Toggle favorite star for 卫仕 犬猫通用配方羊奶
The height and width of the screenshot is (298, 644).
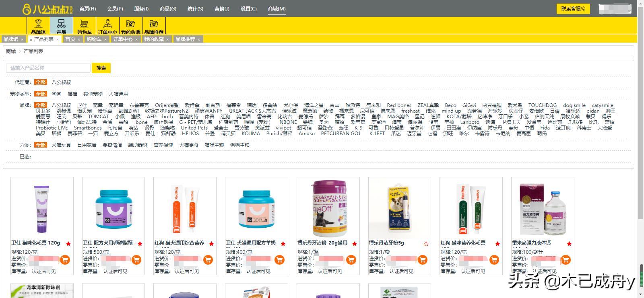point(283,244)
